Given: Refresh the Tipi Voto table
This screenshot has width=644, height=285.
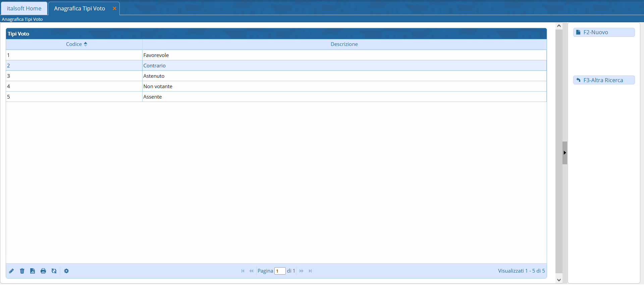Looking at the screenshot, I should click(54, 271).
